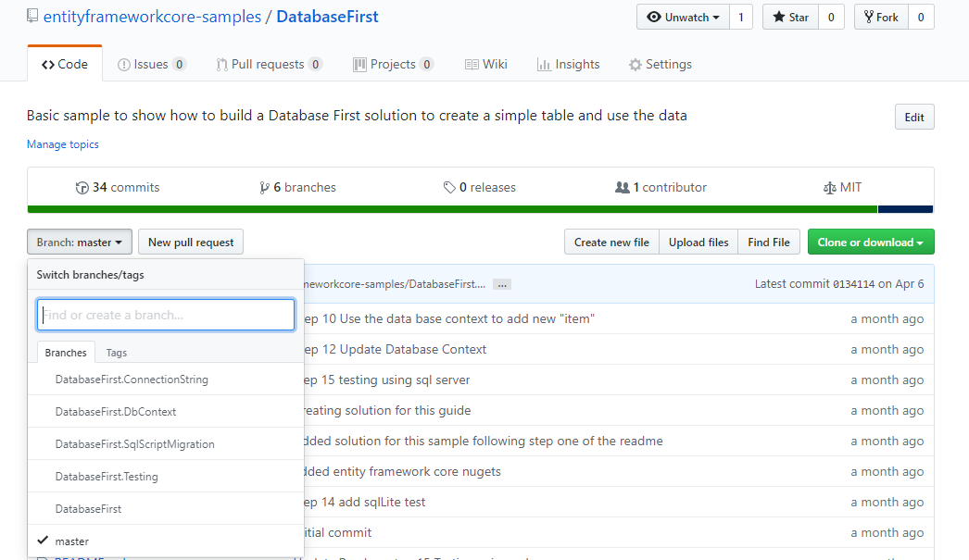Click stargazers count 0
This screenshot has width=969, height=560.
831,18
